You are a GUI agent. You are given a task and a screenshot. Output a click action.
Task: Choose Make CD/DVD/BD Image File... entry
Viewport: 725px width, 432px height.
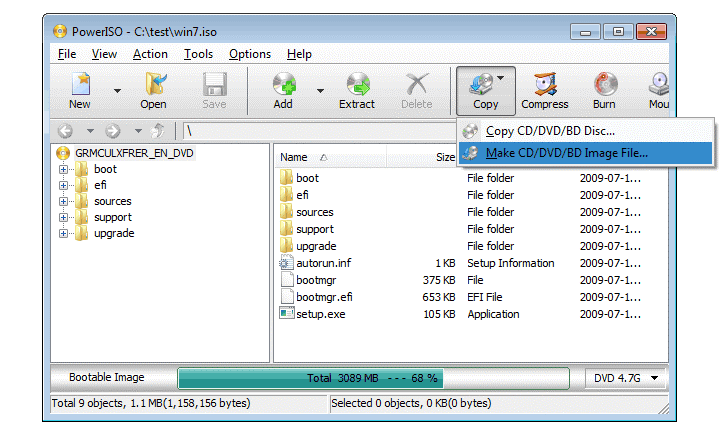[x=585, y=153]
